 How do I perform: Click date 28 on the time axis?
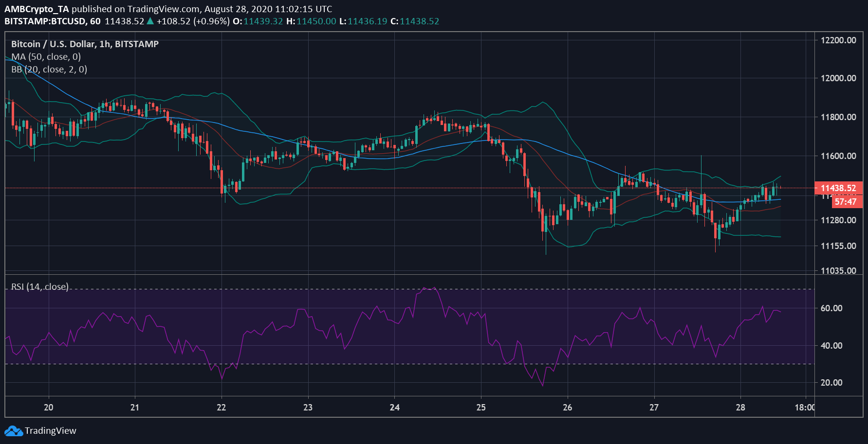point(740,408)
